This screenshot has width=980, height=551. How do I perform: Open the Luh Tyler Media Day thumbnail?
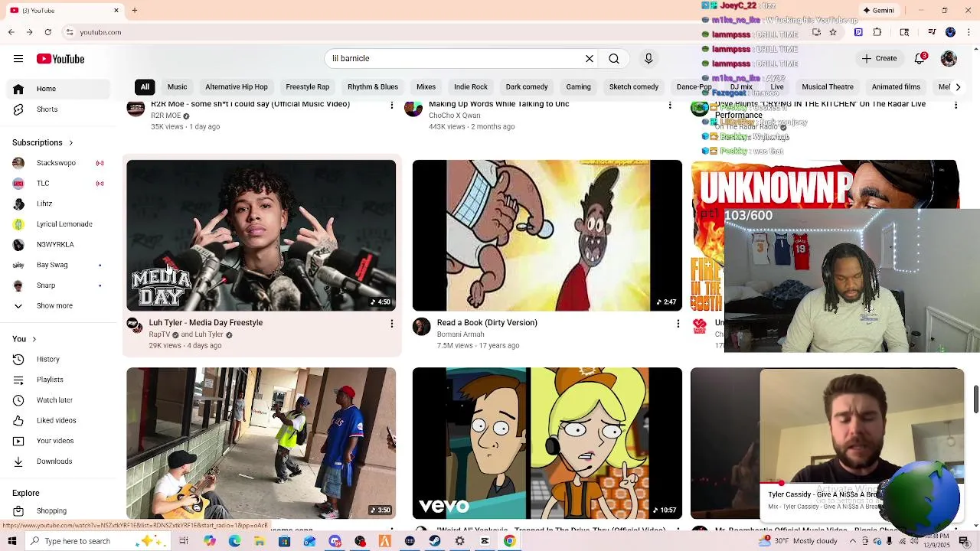[x=261, y=235]
